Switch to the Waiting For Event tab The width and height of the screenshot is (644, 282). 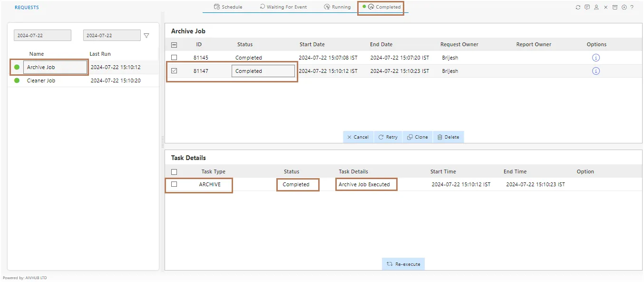click(x=283, y=7)
